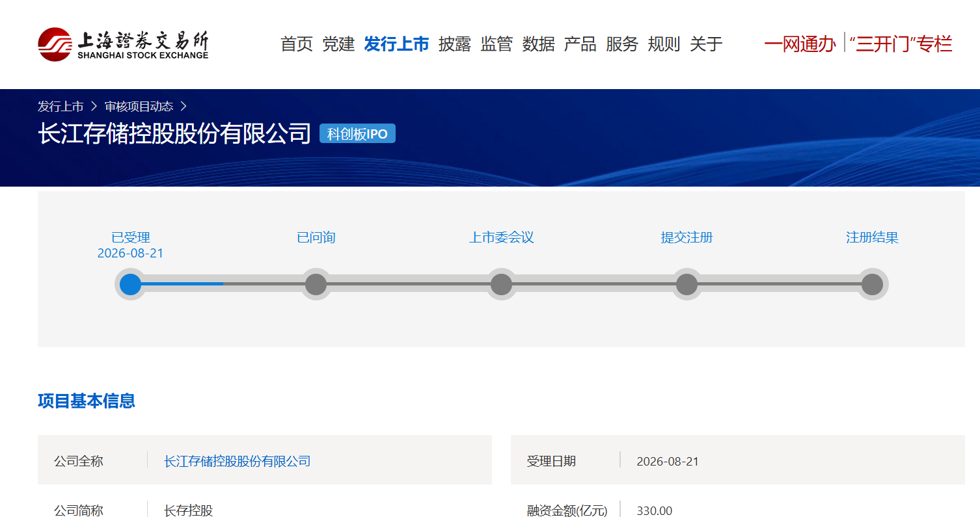980x528 pixels.
Task: Select the 提交注册 timeline node
Action: (x=687, y=284)
